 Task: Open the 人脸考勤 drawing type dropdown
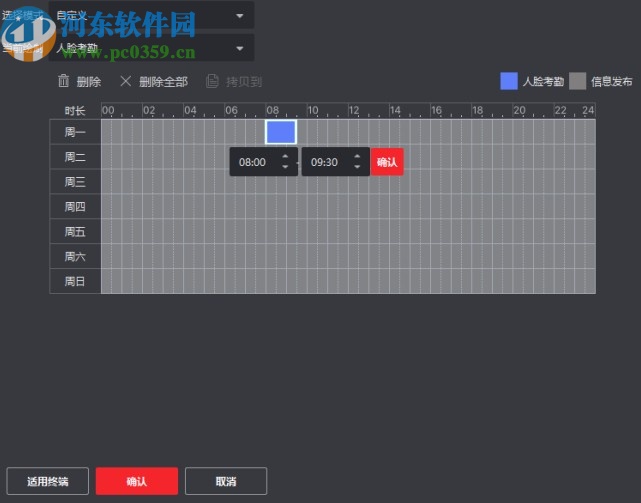pyautogui.click(x=151, y=48)
